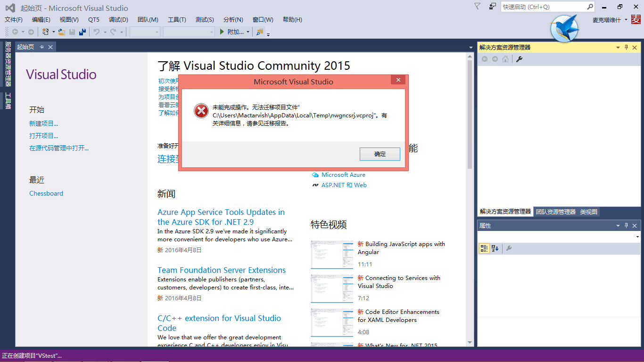The width and height of the screenshot is (644, 362).
Task: Click the Open File folder toolbar icon
Action: tap(61, 32)
